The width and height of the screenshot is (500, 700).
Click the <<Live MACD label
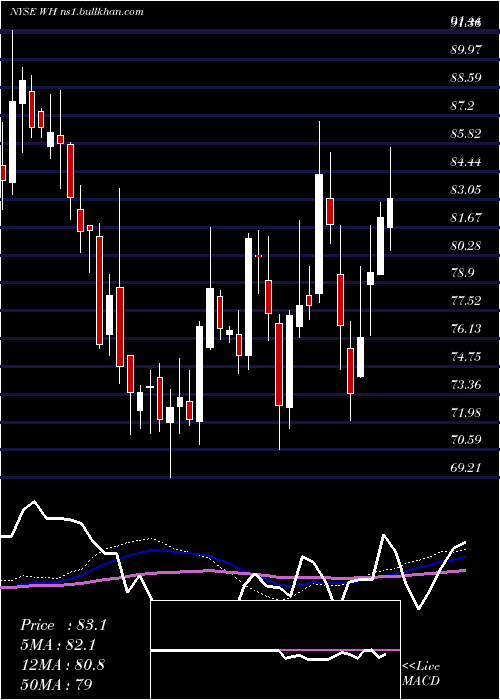pos(421,673)
